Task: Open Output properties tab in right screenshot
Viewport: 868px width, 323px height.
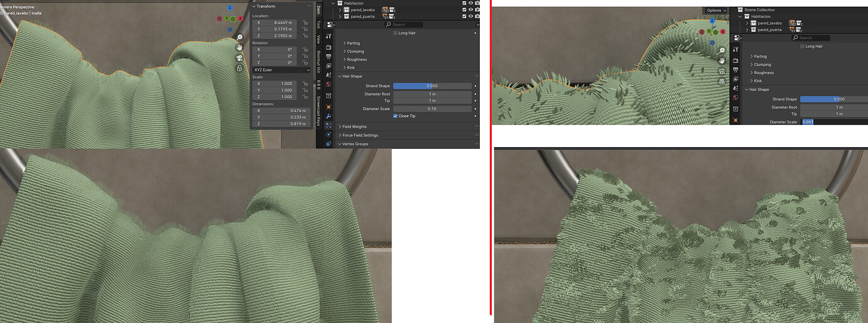Action: [735, 68]
